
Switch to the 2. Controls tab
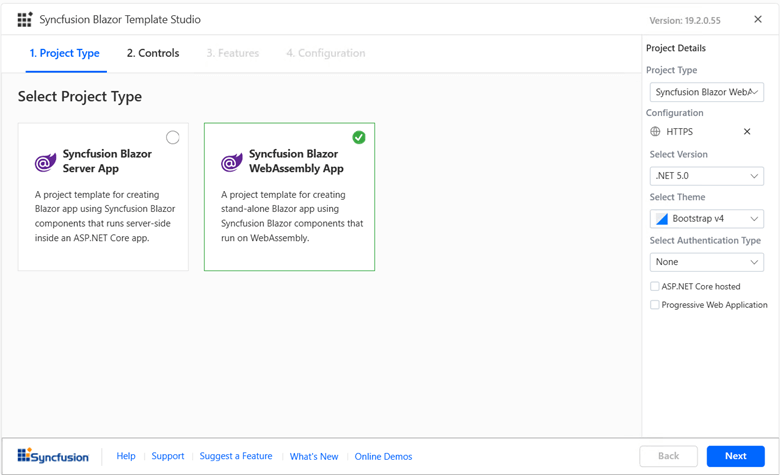coord(153,54)
